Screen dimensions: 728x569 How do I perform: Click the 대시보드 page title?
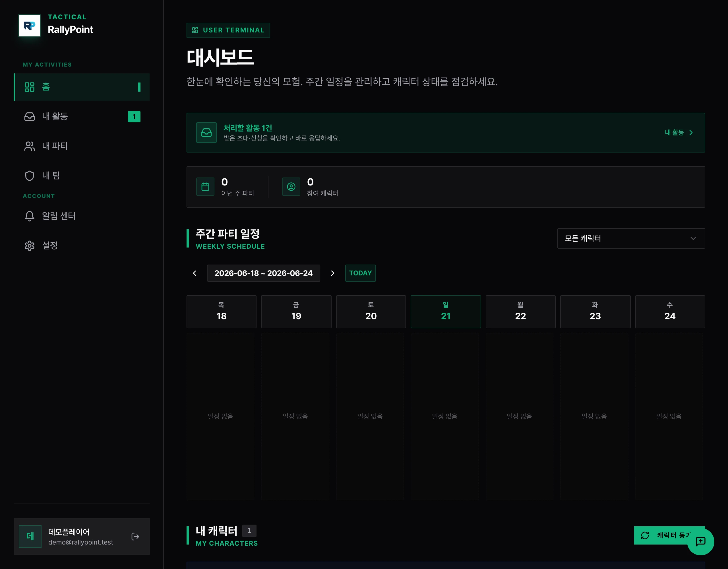[220, 57]
